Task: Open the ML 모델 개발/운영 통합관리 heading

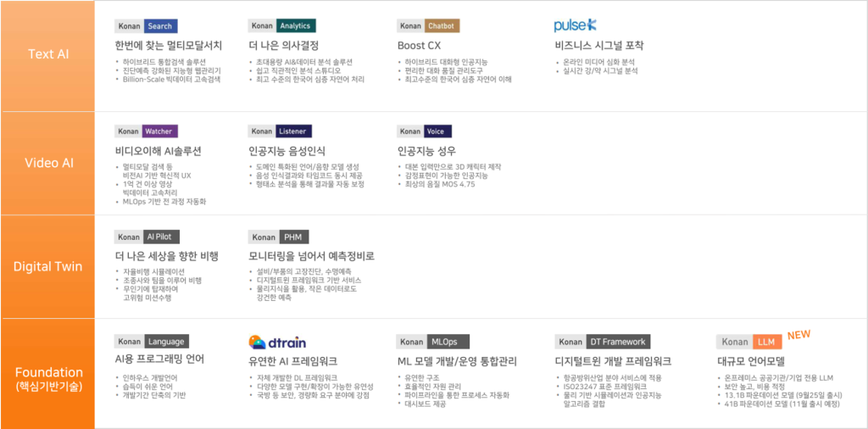Action: point(457,362)
